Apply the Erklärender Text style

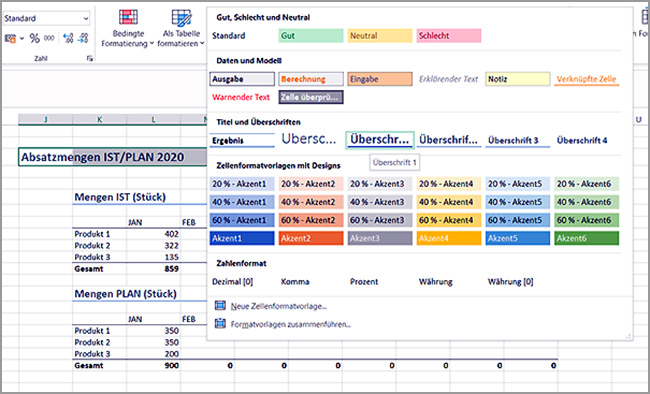[x=449, y=79]
